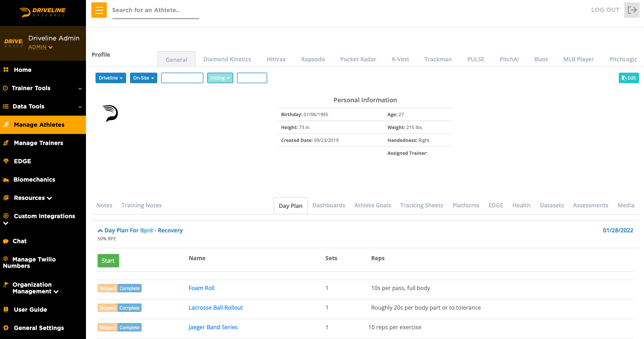Switch to the Diamond Kinetics tab
644x339 pixels.
[x=227, y=59]
